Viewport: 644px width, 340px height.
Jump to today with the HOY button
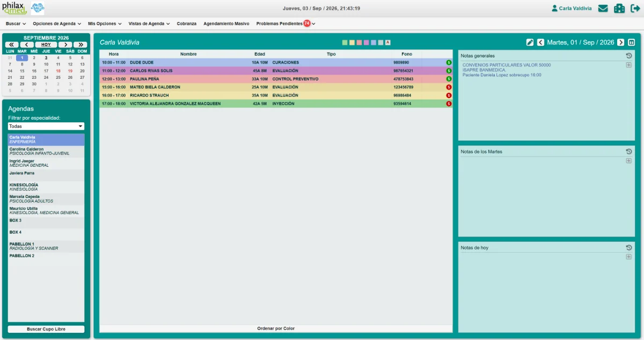point(46,45)
